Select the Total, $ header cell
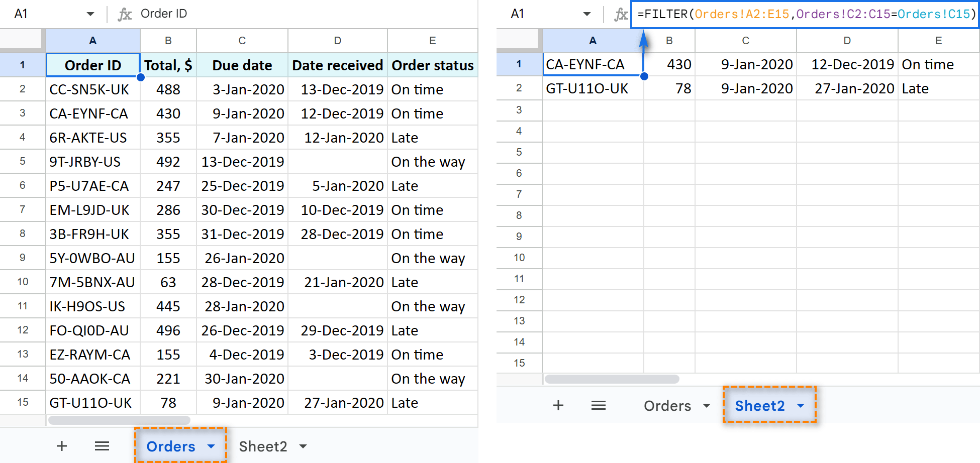This screenshot has width=980, height=463. coord(168,65)
